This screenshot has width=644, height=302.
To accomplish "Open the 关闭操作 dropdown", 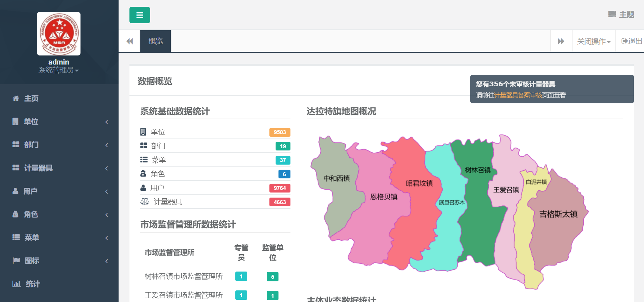I will 594,41.
